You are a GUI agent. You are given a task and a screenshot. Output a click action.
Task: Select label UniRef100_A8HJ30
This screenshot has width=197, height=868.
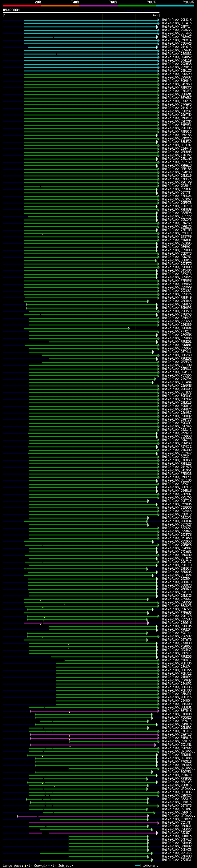pos(177,663)
